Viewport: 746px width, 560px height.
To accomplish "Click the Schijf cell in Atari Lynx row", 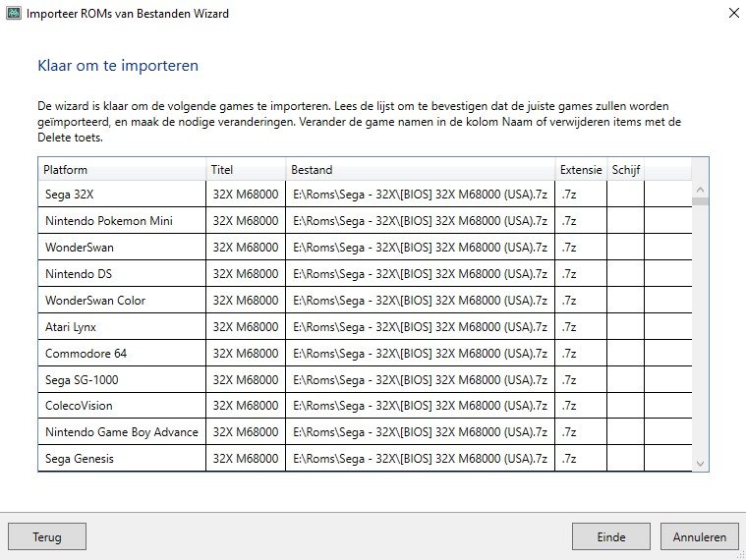I will click(x=626, y=327).
